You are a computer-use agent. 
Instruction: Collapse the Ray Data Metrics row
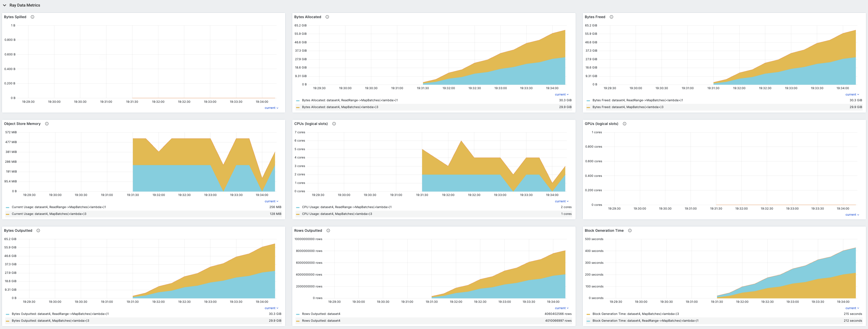click(x=4, y=5)
